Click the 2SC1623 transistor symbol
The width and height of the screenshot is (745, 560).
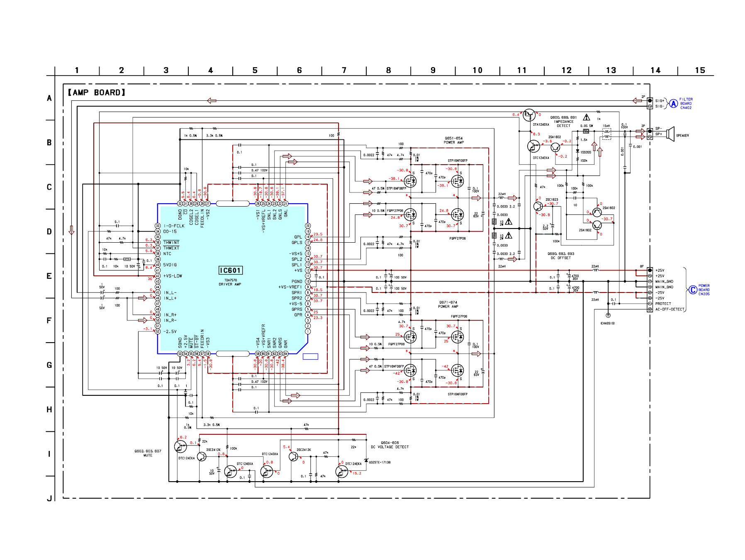click(x=538, y=206)
